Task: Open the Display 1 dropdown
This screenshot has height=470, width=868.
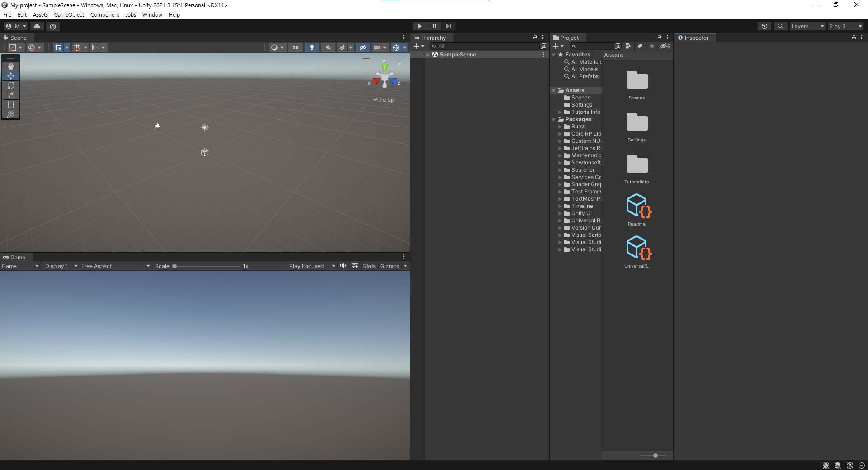Action: pyautogui.click(x=61, y=266)
